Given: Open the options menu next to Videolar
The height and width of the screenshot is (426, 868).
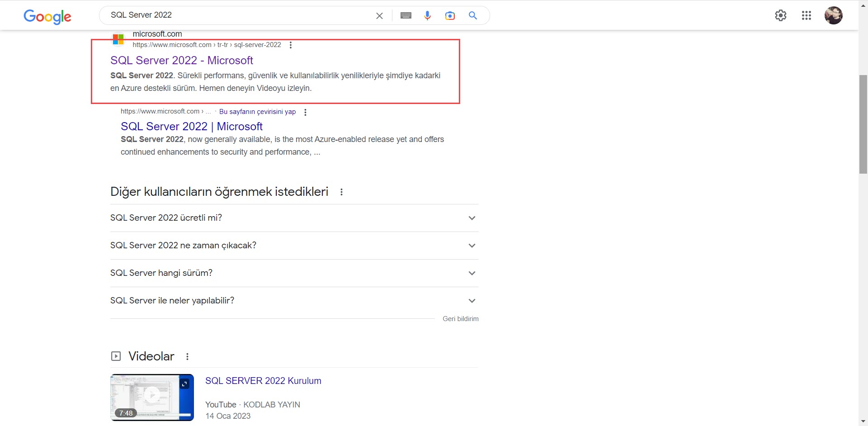Looking at the screenshot, I should 187,356.
